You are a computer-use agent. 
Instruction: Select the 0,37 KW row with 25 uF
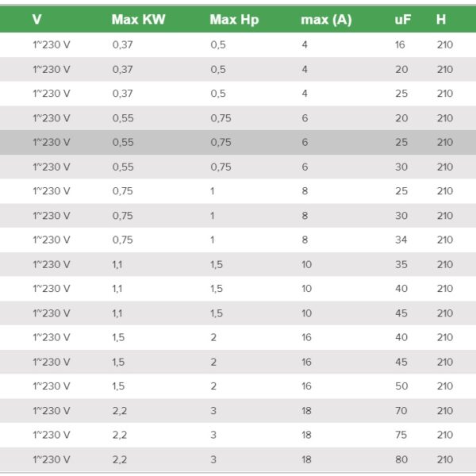(238, 94)
